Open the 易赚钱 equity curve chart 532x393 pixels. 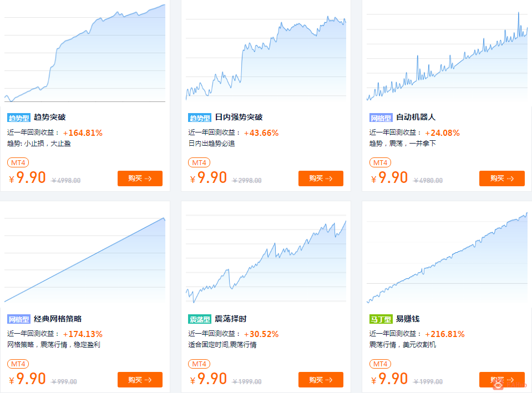click(x=447, y=258)
